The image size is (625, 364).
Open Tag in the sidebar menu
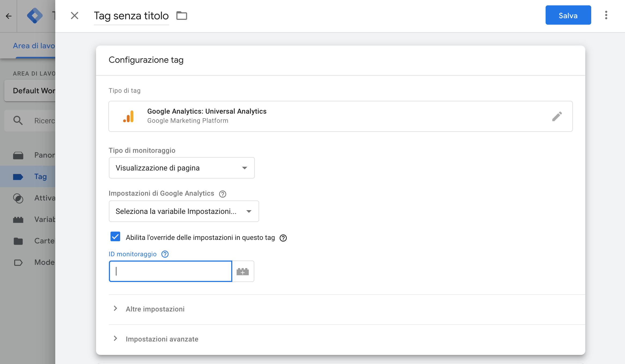(28, 177)
